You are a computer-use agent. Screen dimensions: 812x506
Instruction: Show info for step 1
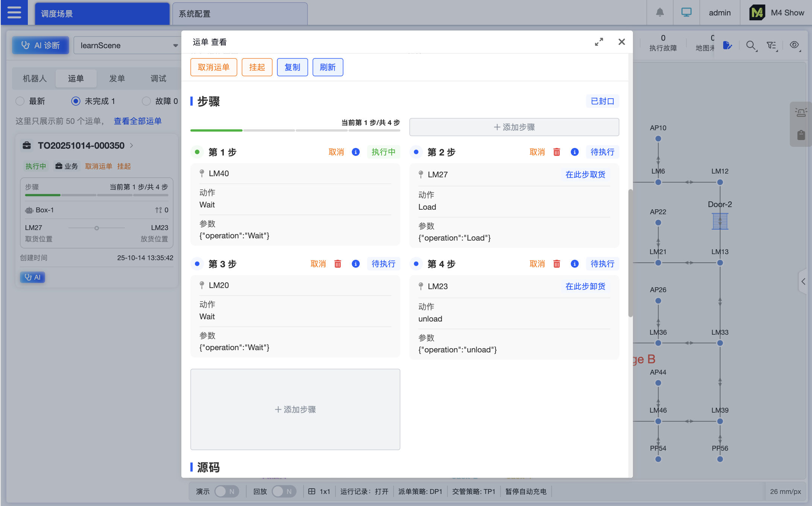point(356,152)
